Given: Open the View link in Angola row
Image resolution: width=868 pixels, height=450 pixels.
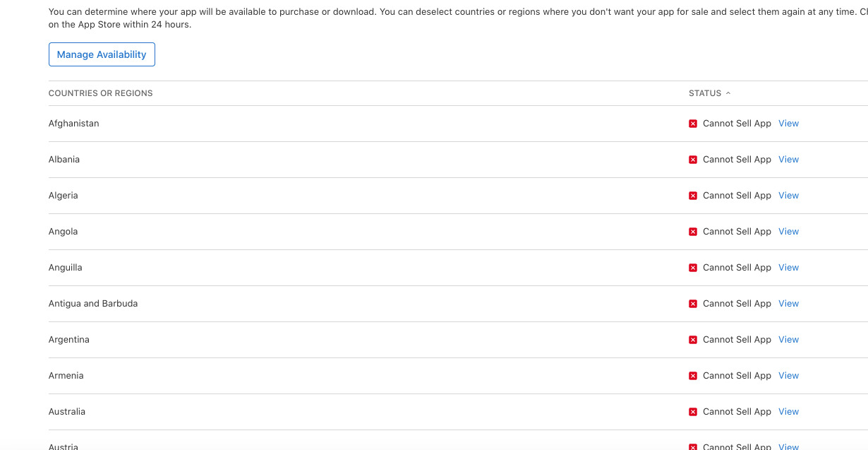Looking at the screenshot, I should [x=788, y=232].
